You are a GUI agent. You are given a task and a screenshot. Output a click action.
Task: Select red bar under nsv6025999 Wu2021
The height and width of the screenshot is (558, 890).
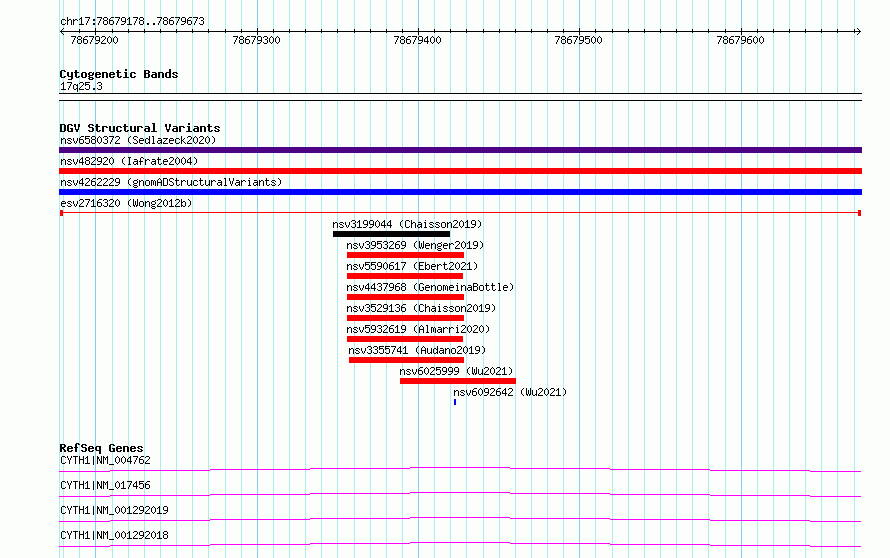click(457, 381)
